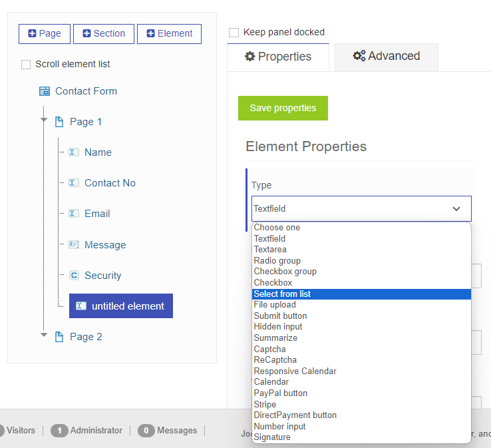Expand the Page 2 tree arrow

[44, 336]
